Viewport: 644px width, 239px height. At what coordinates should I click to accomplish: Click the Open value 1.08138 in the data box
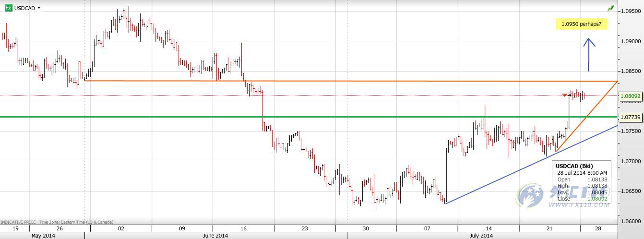(x=597, y=179)
